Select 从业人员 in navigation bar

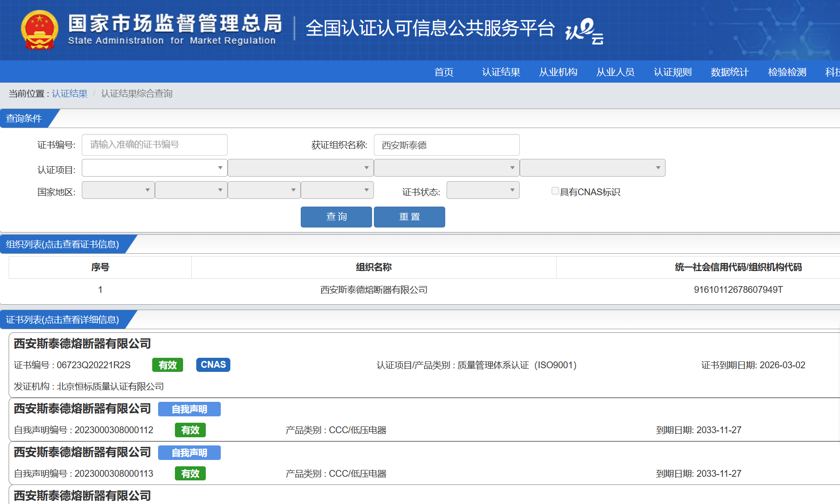point(616,72)
